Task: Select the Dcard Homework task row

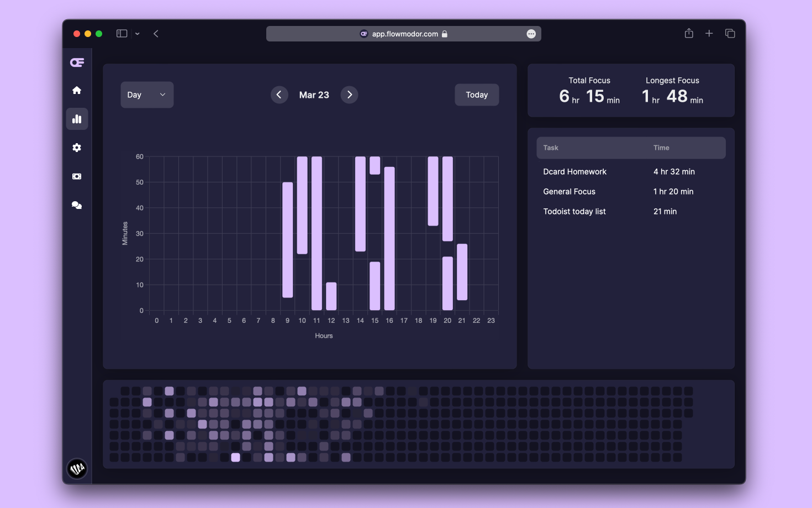Action: (x=631, y=171)
